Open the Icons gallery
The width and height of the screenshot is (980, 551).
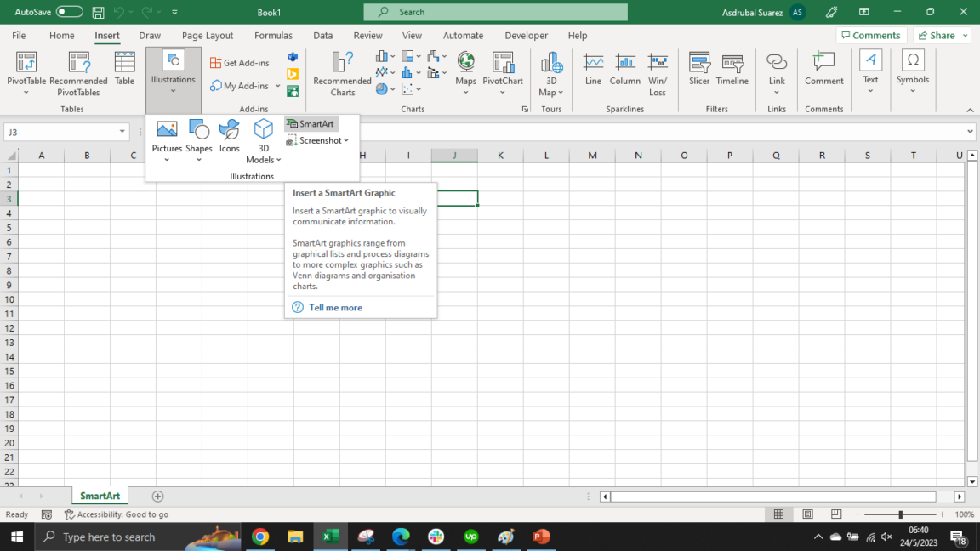pyautogui.click(x=229, y=134)
